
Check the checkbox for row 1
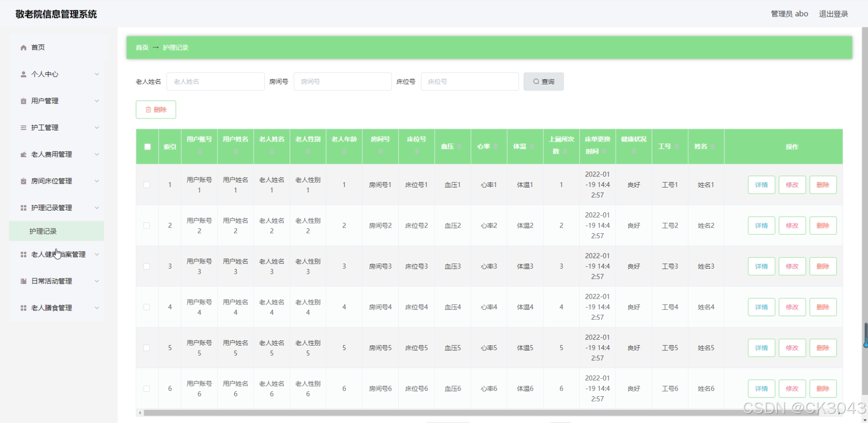click(147, 185)
